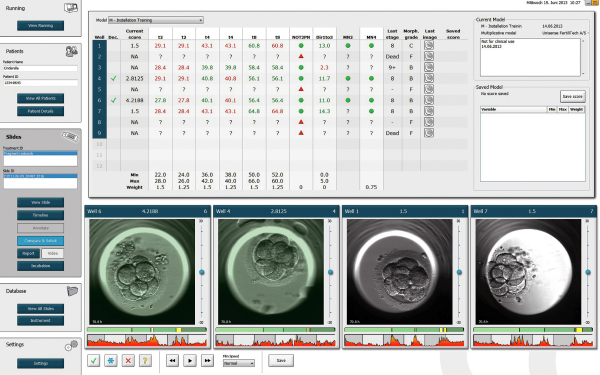This screenshot has width=600, height=375.
Task: Click the Well 1 embryo image
Action: click(x=399, y=272)
